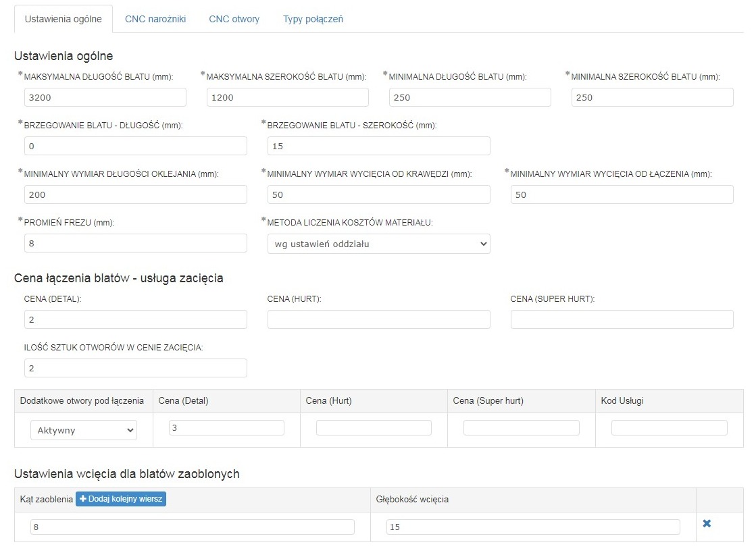This screenshot has width=756, height=555.
Task: Focus the 'Promień frezu' input field
Action: tap(135, 243)
